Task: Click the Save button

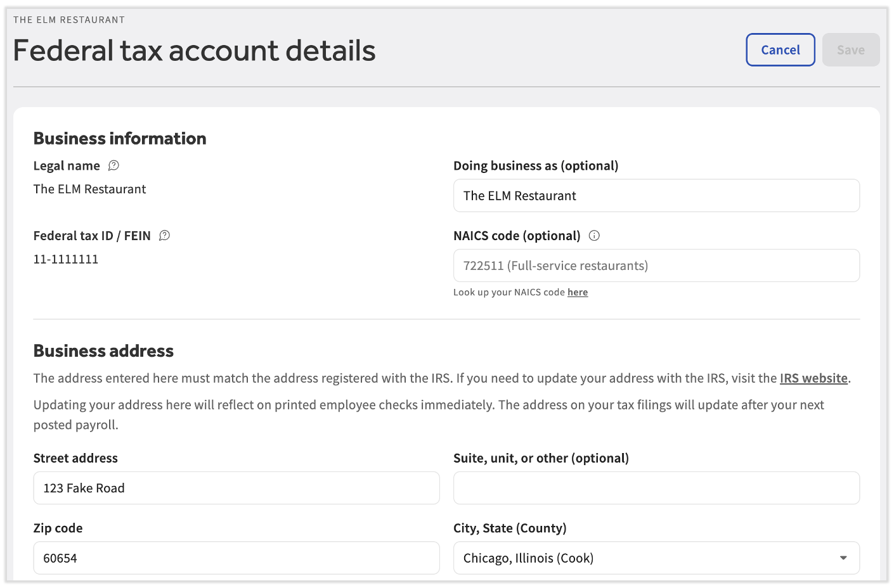Action: (x=850, y=50)
